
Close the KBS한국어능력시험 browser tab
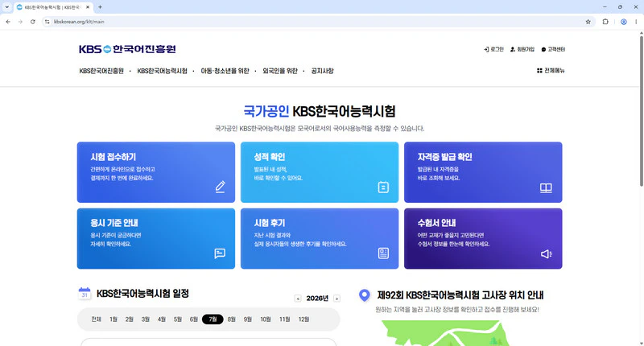coord(88,7)
